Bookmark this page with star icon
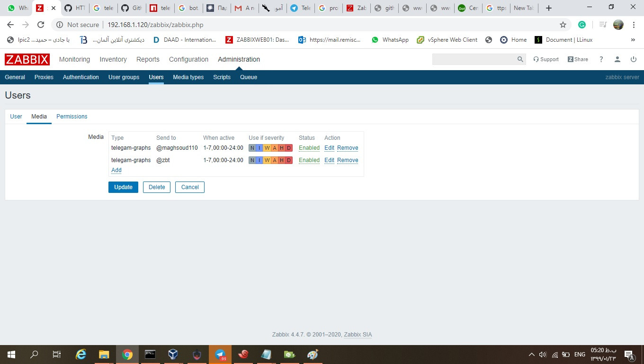Screen dimensions: 644x364 point(563,25)
